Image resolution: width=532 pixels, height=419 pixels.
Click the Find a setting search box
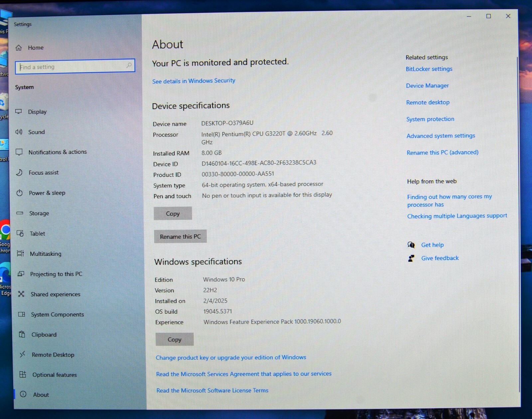click(x=75, y=66)
